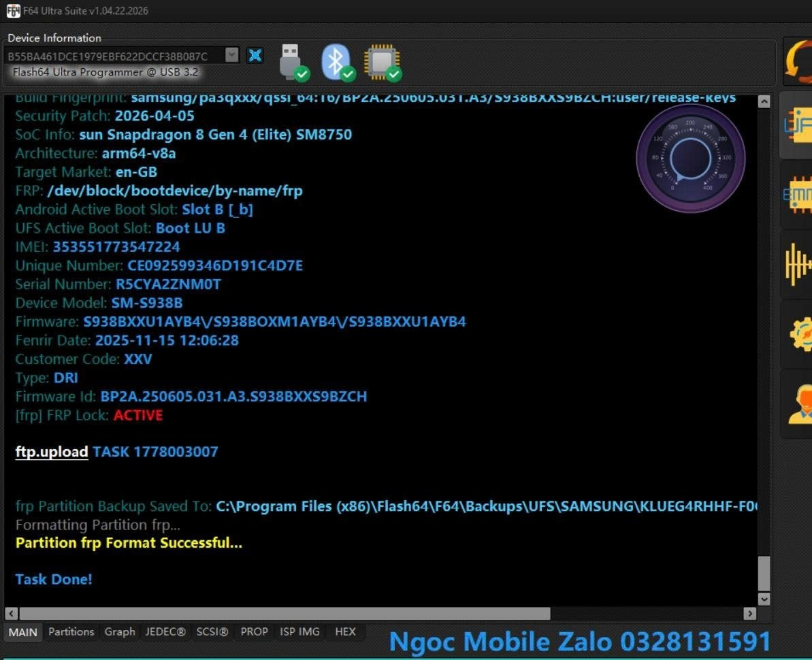Click frp backup saved path line

pos(387,506)
